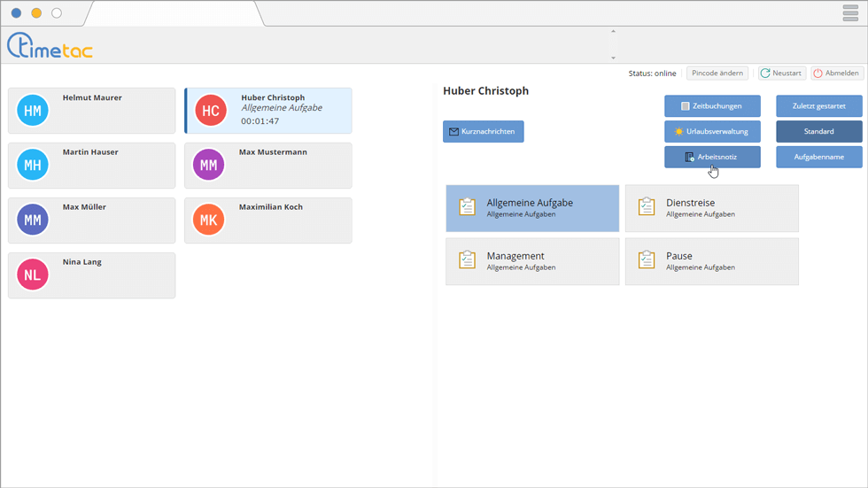The height and width of the screenshot is (488, 868).
Task: Click Helmut Maurer's HM avatar
Action: click(x=33, y=111)
